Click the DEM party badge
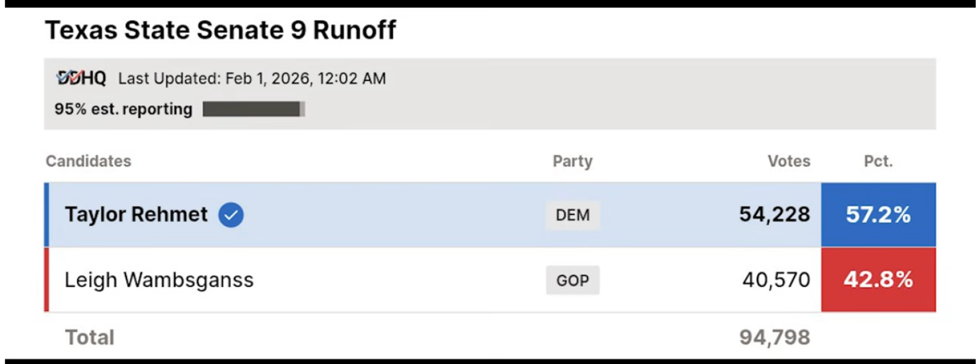This screenshot has height=364, width=980. tap(572, 215)
